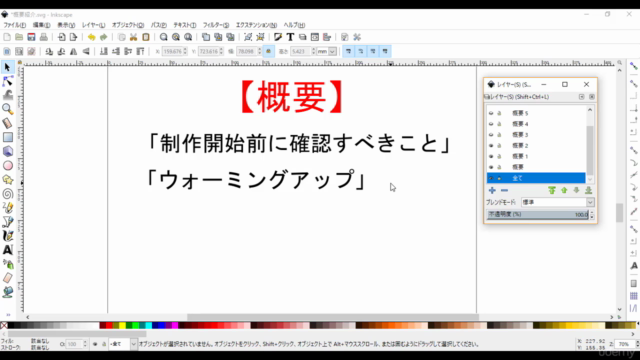Viewport: 640px width, 360px height.
Task: Toggle visibility eye of layer 概要 5
Action: click(491, 113)
